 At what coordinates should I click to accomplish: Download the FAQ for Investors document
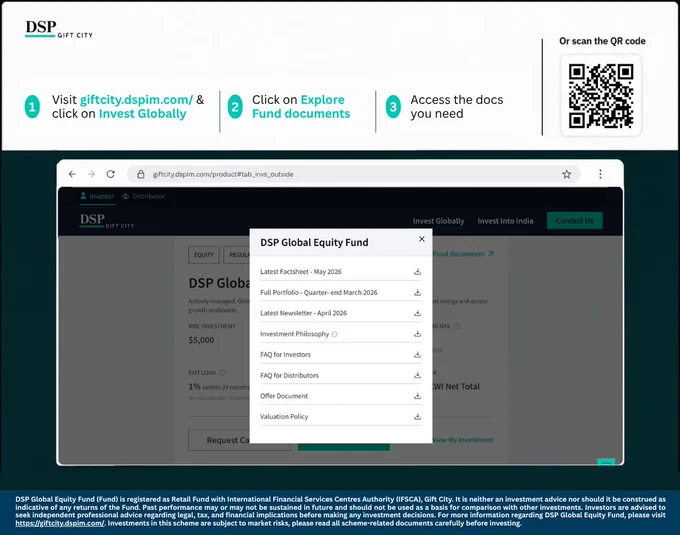[417, 355]
